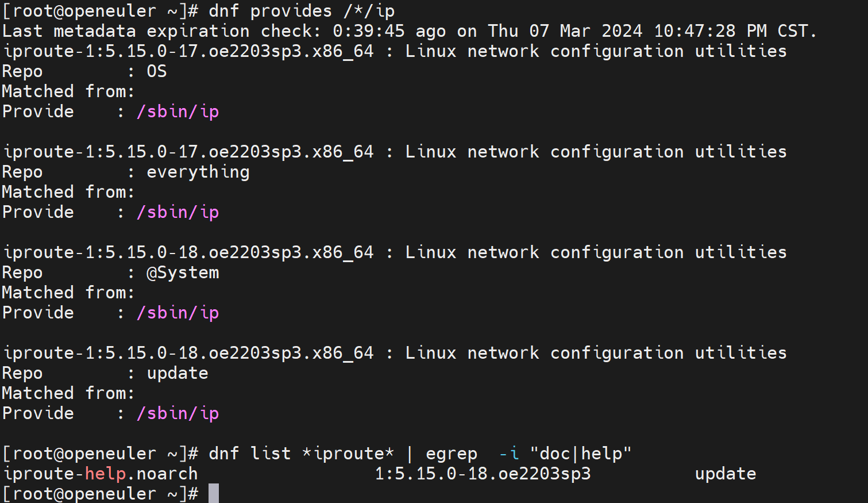Image resolution: width=868 pixels, height=503 pixels.
Task: Click the /sbin/ip path under the everything repo
Action: pos(178,212)
